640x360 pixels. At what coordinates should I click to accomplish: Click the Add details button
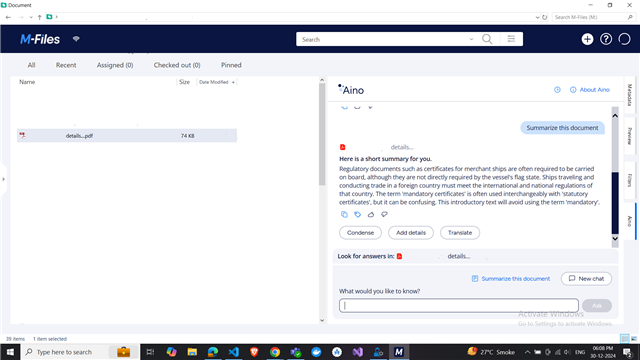(x=411, y=233)
